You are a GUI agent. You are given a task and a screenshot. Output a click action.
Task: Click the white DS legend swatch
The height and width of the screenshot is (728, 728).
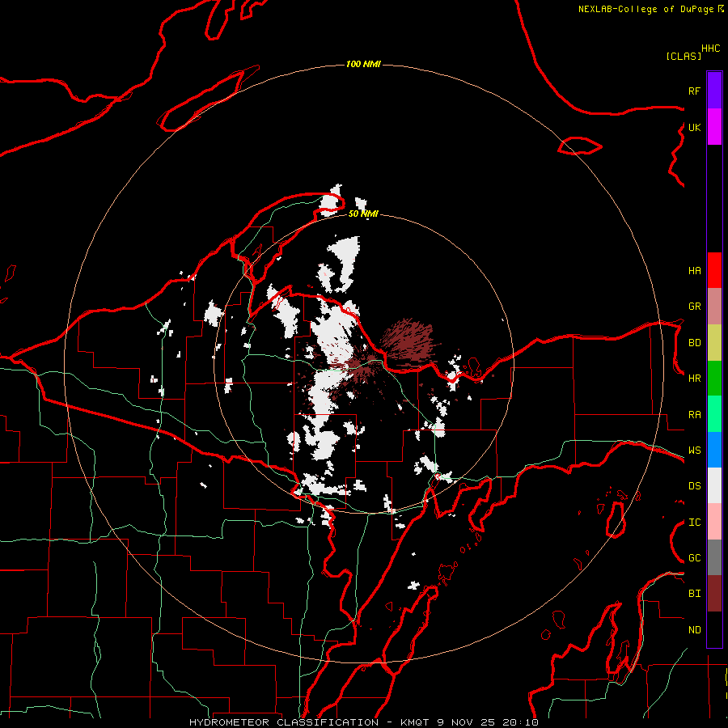pyautogui.click(x=714, y=485)
